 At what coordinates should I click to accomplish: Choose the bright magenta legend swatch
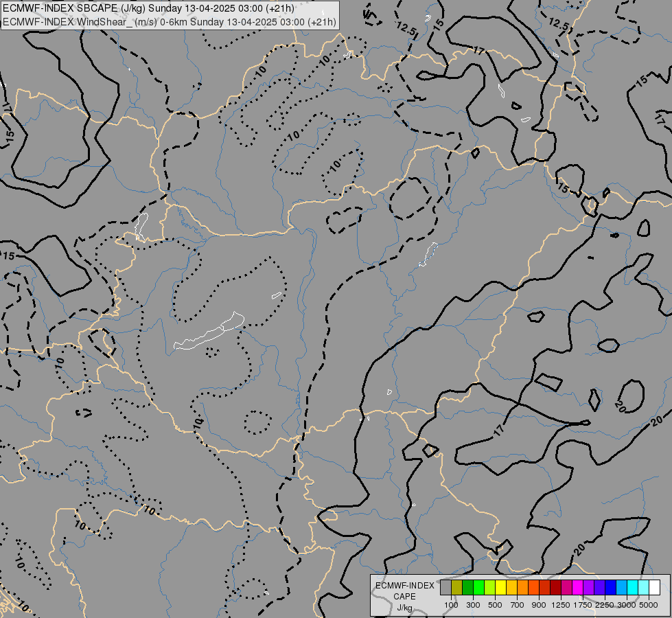click(577, 587)
